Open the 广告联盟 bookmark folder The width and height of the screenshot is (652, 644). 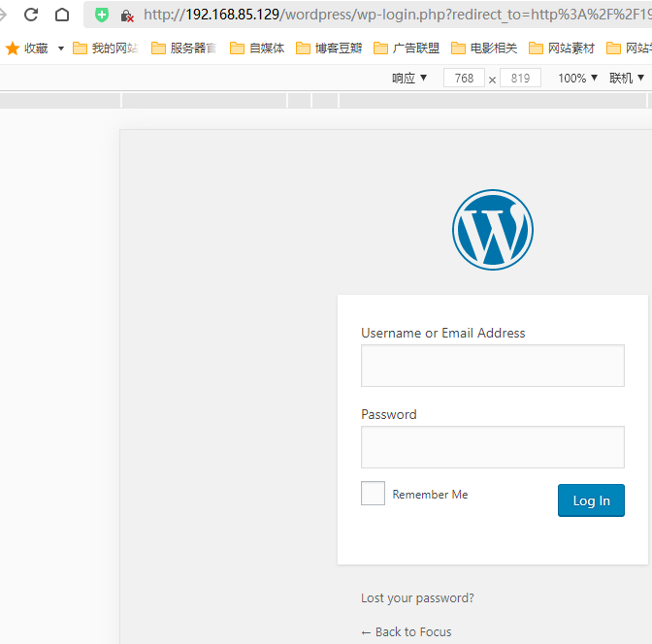[406, 48]
